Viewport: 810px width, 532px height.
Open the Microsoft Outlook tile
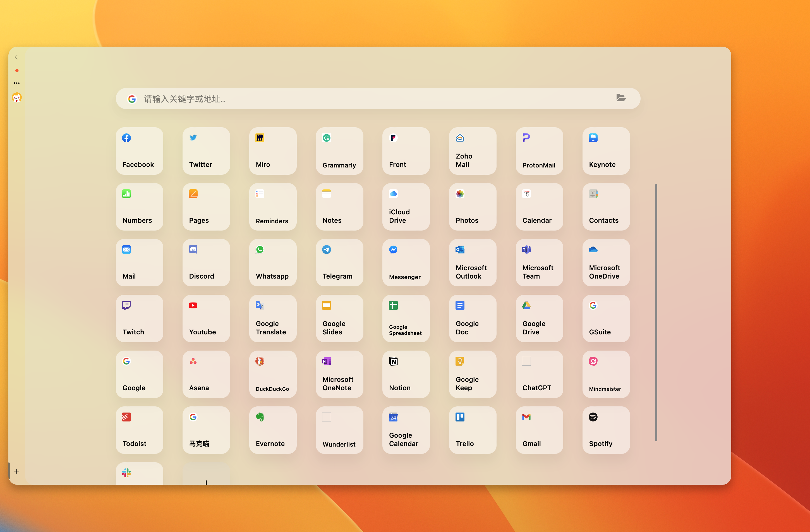(x=472, y=262)
